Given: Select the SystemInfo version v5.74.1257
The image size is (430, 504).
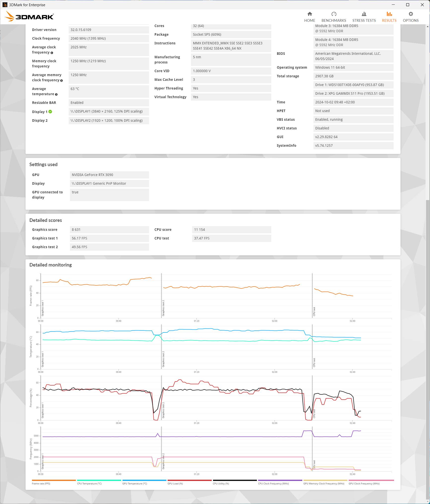Looking at the screenshot, I should [x=353, y=146].
